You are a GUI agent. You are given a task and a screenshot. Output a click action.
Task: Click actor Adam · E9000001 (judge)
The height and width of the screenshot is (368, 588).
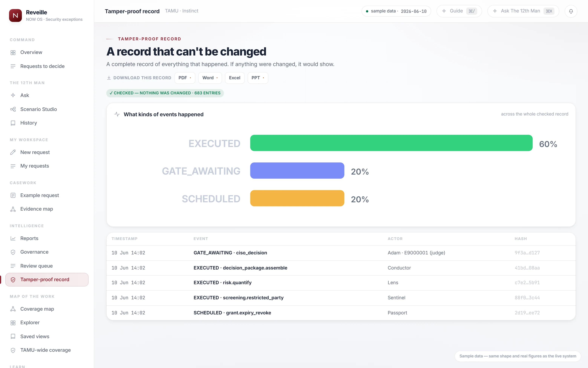[416, 253]
